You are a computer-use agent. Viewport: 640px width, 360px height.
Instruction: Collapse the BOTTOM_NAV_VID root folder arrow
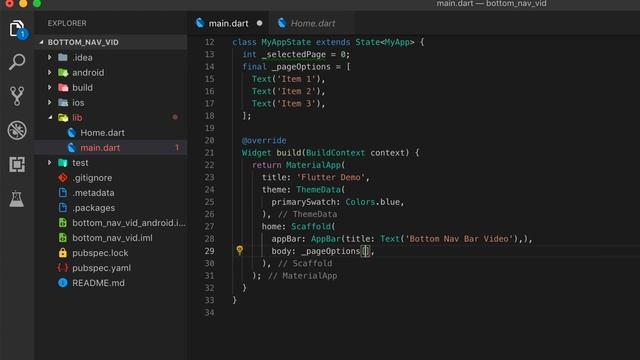coord(41,42)
